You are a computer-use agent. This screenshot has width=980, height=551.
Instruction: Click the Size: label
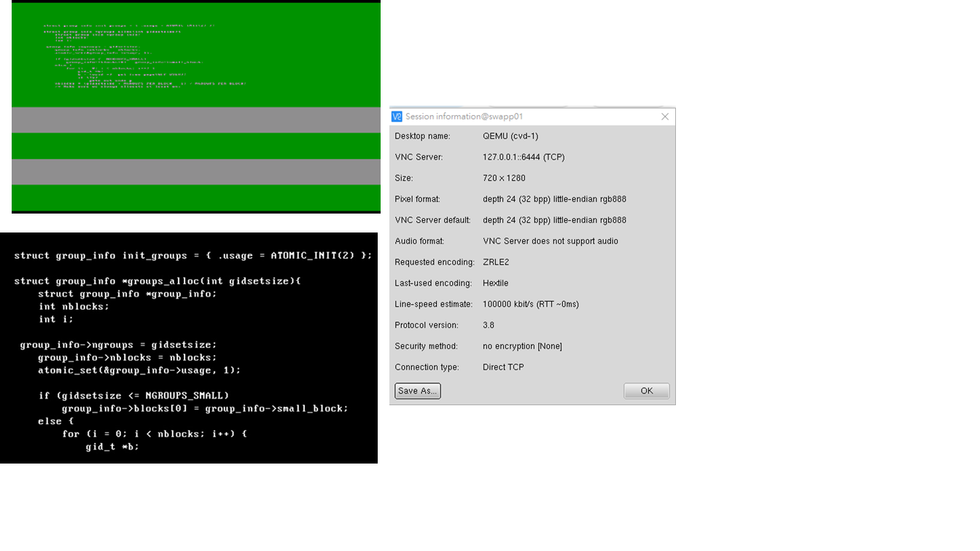point(404,179)
